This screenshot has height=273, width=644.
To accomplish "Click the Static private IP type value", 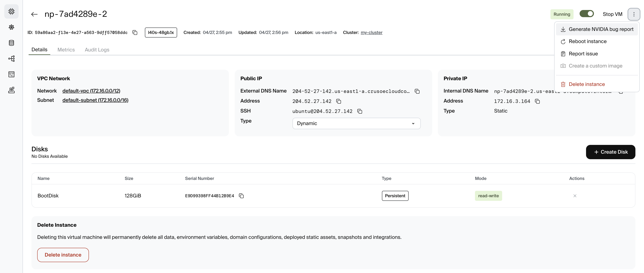I will (x=501, y=111).
